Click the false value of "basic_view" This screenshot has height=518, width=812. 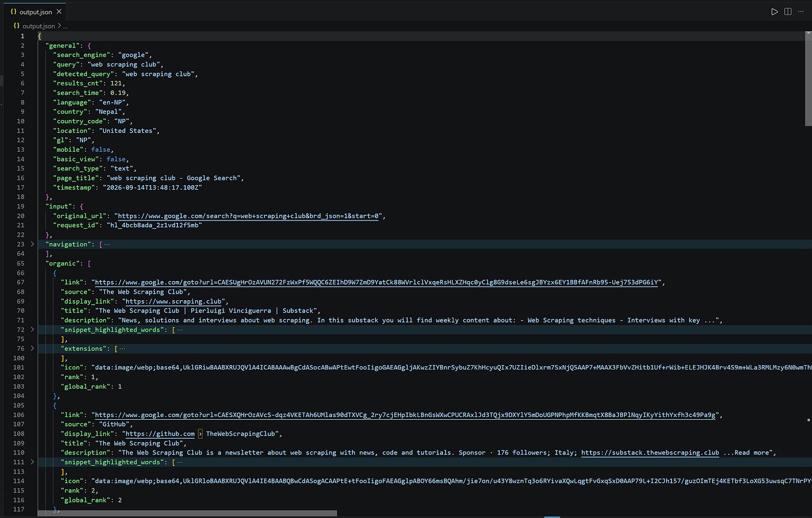[116, 159]
